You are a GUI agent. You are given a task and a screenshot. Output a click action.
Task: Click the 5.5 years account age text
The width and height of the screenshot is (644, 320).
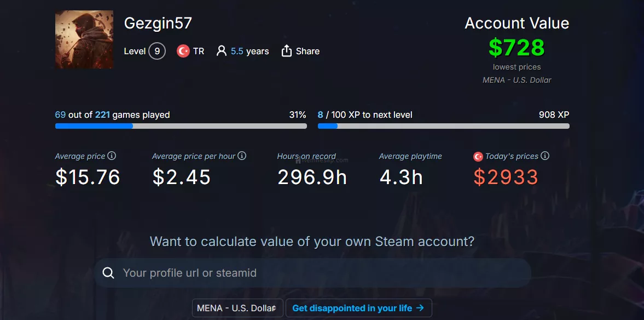(x=250, y=52)
